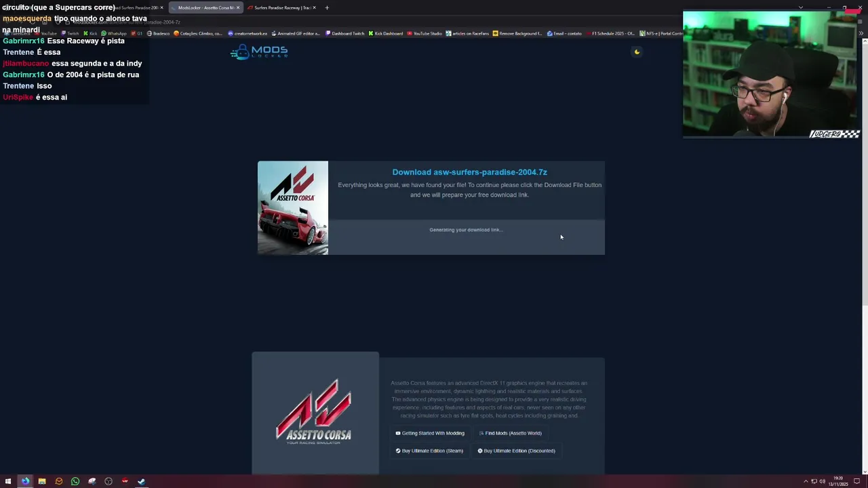Open the F1 Schedule 2025 bookmark
Screen dimensions: 868x488
click(x=610, y=33)
